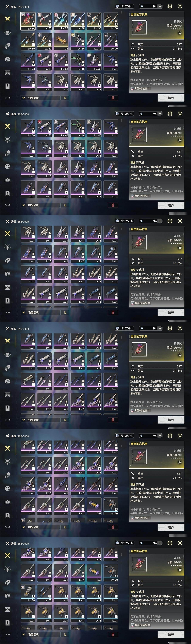Image resolution: width=191 pixels, height=644 pixels.
Task: Open the 物品品质 sort dropdown in bottommost panel
Action: pyautogui.click(x=40, y=634)
